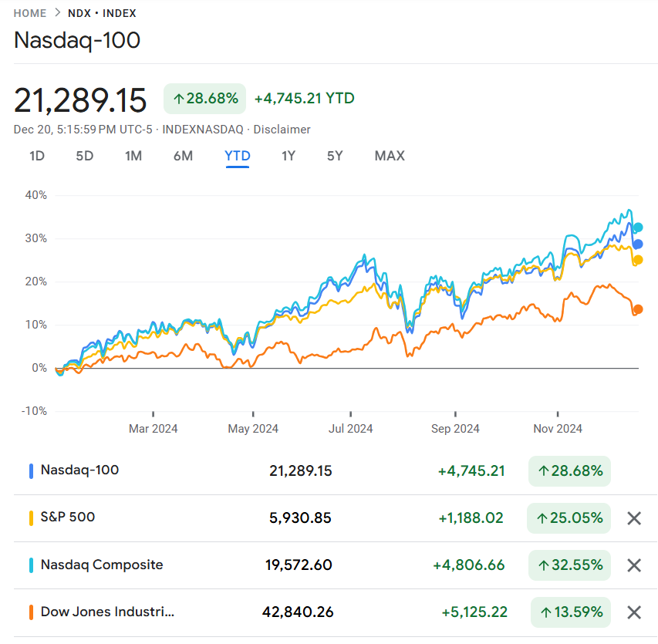Click the orange endpoint dot on chart
Screen dimensions: 658x644
point(638,309)
